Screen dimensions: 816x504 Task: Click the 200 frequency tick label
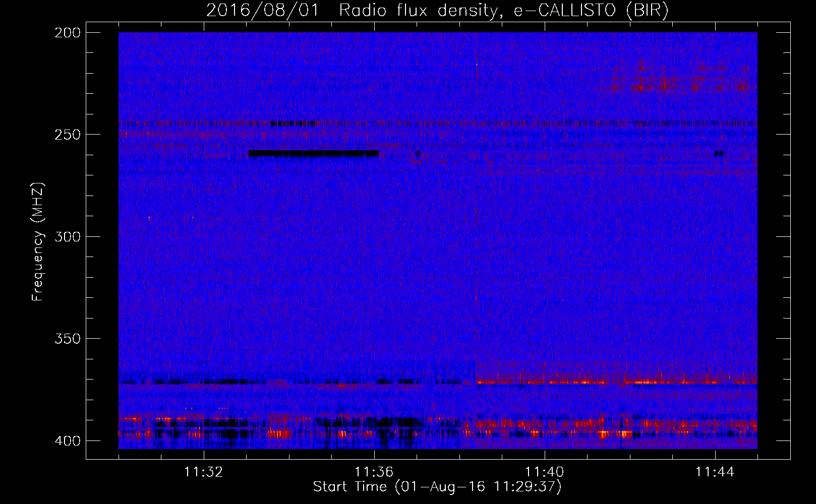68,33
